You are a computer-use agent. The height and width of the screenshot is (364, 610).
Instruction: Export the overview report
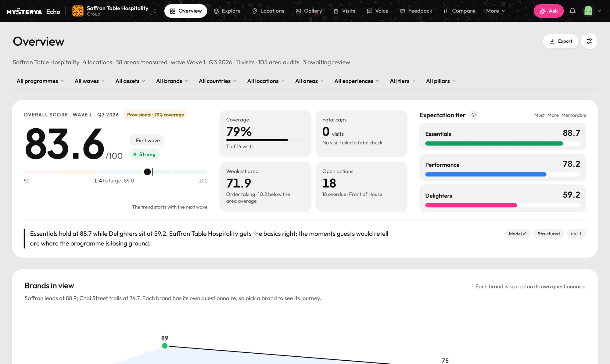point(561,41)
